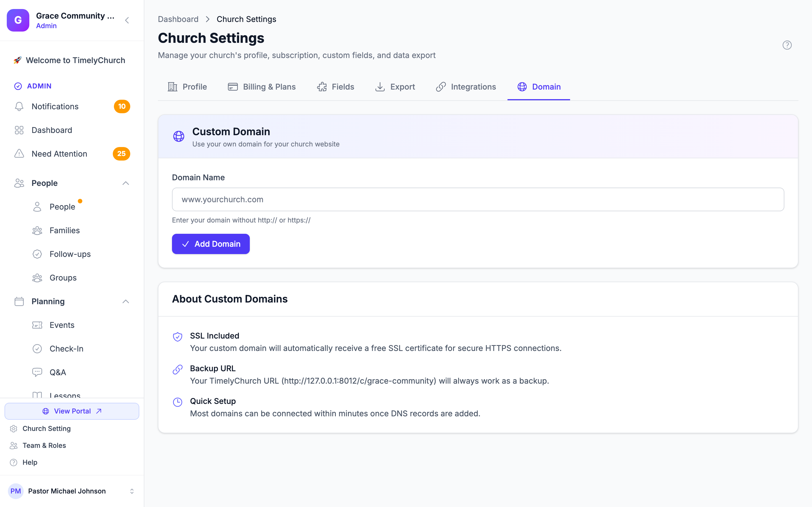Click the Add Domain button
Image resolution: width=812 pixels, height=507 pixels.
pos(211,244)
